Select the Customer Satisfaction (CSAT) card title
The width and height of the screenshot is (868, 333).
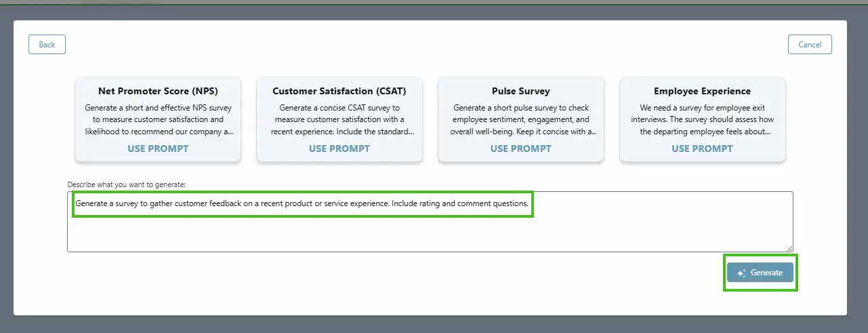pyautogui.click(x=339, y=91)
